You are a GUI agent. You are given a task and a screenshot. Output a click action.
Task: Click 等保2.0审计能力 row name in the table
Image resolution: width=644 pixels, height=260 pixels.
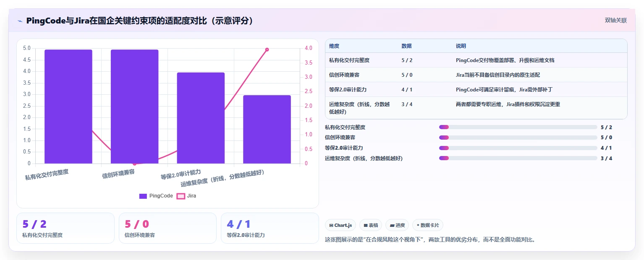point(348,90)
